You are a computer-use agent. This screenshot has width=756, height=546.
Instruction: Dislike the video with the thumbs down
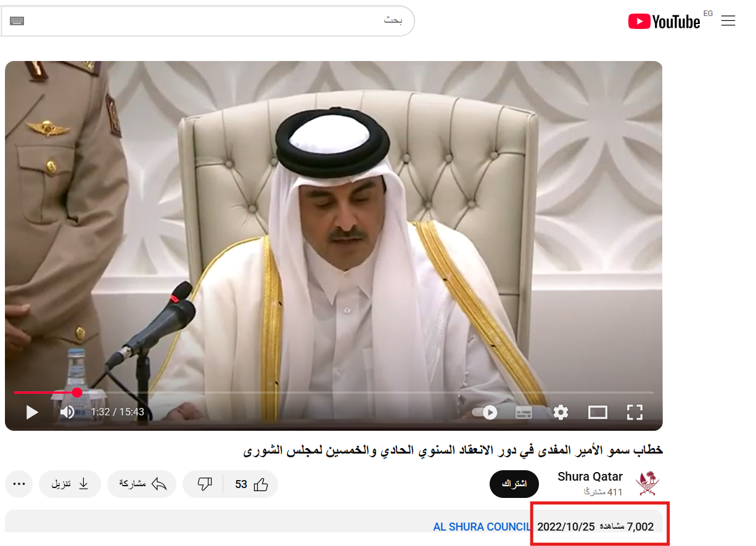205,484
